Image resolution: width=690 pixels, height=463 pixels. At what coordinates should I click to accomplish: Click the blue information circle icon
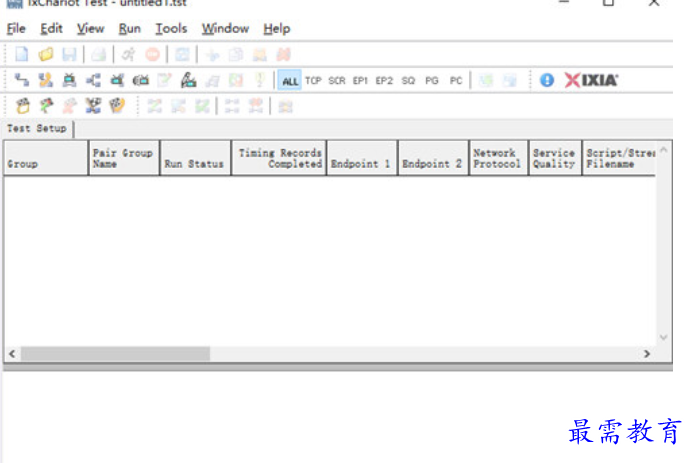coord(547,80)
